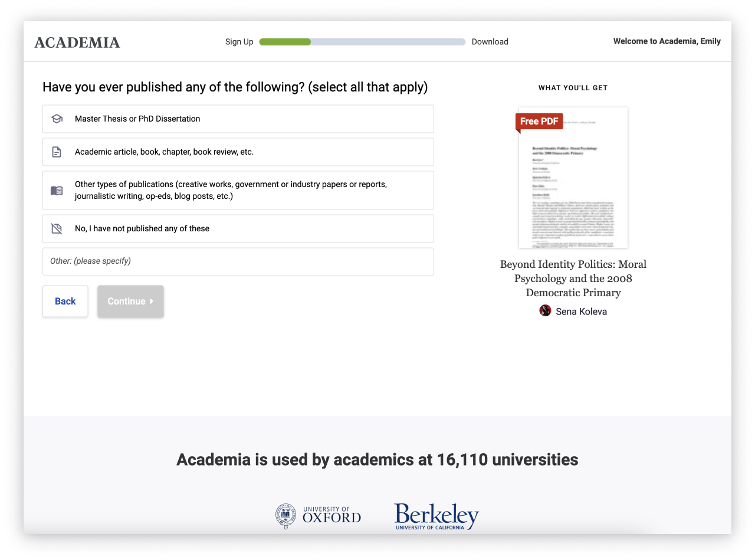
Task: Click the University of Oxford logo
Action: click(x=318, y=516)
